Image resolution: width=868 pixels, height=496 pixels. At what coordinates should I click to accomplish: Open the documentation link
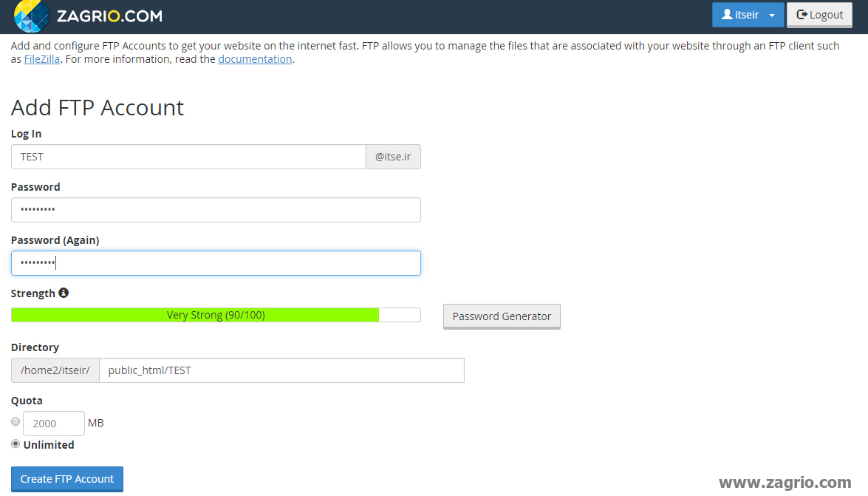point(255,59)
